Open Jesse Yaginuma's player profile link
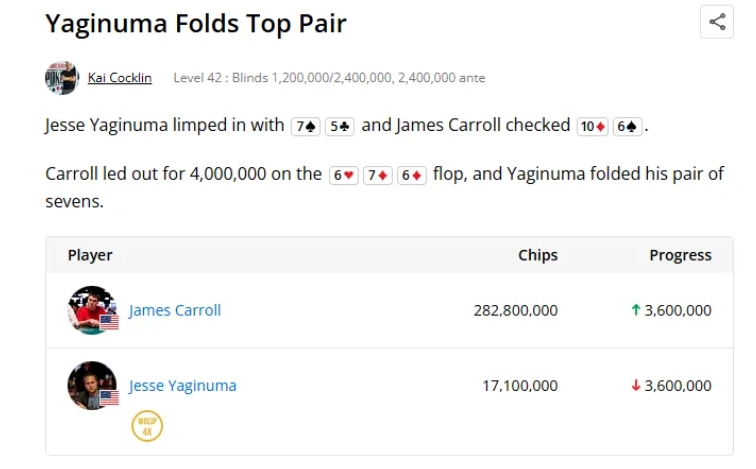The width and height of the screenshot is (756, 469). (x=183, y=385)
